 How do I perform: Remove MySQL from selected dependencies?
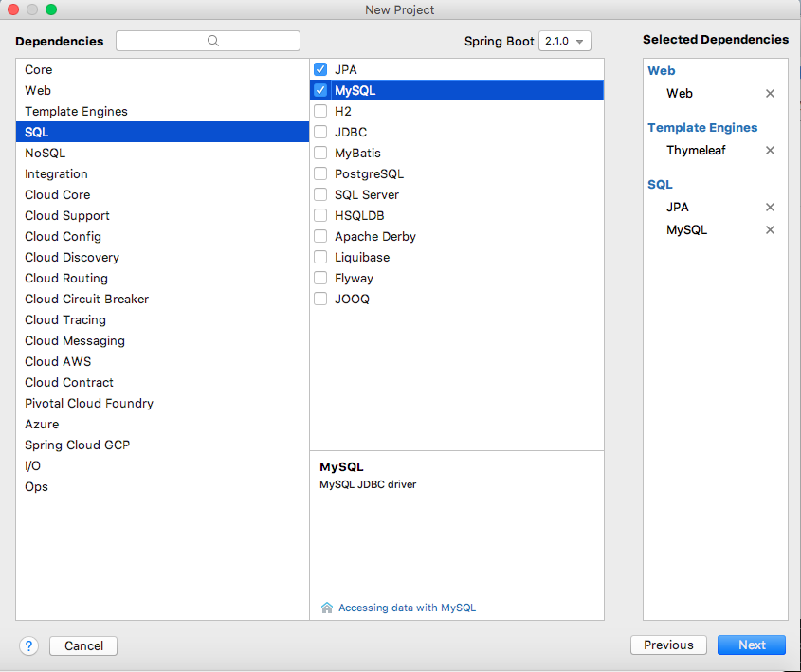(x=770, y=229)
